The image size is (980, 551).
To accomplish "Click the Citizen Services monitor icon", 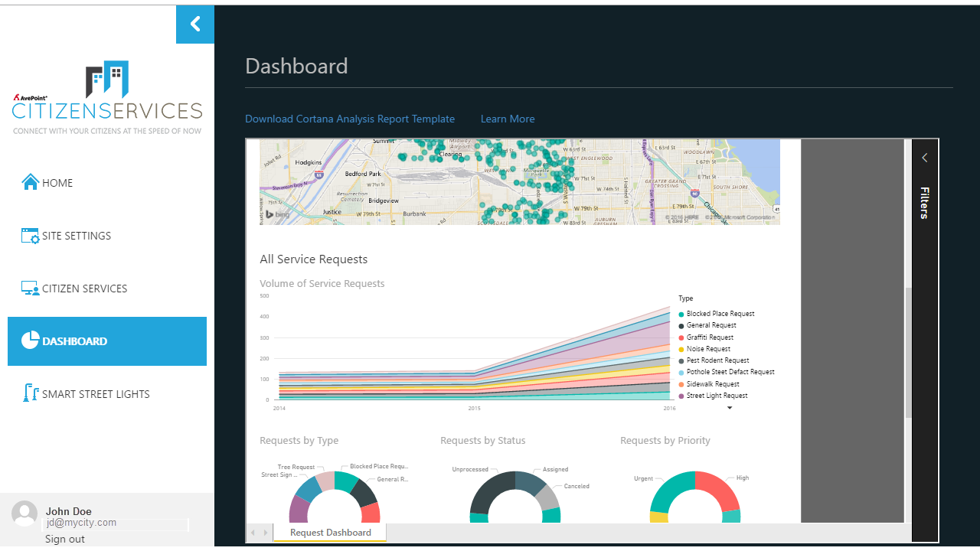I will (31, 289).
